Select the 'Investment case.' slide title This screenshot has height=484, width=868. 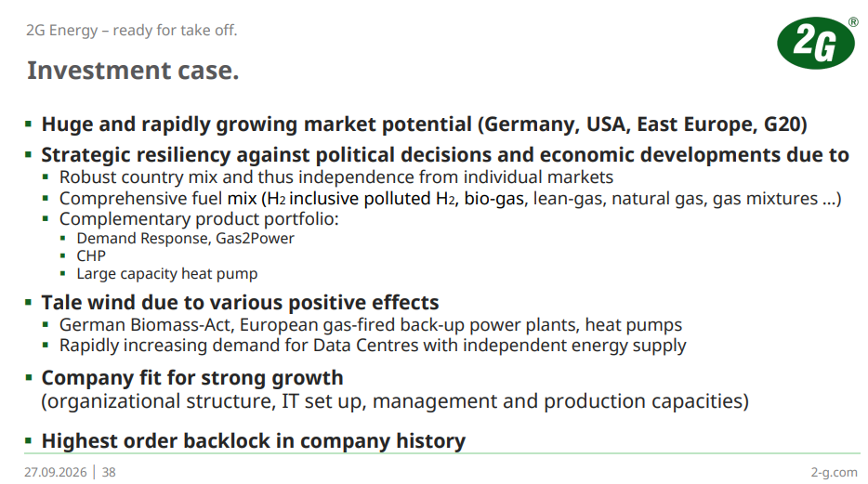coord(133,71)
